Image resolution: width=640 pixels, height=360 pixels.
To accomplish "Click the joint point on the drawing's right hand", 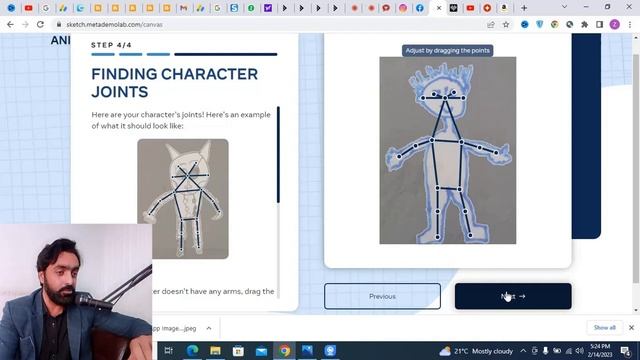I will click(x=496, y=153).
